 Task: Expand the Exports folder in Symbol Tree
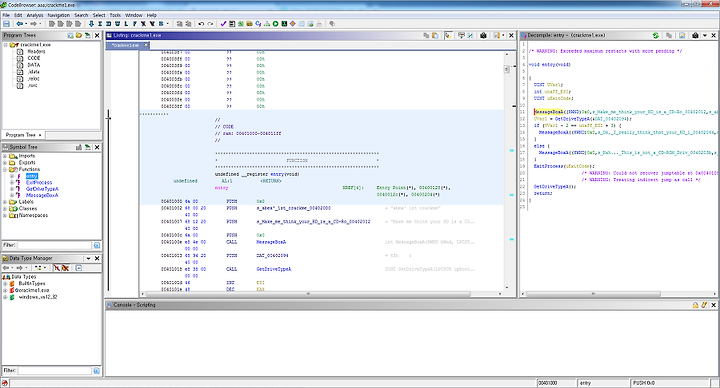tap(5, 163)
